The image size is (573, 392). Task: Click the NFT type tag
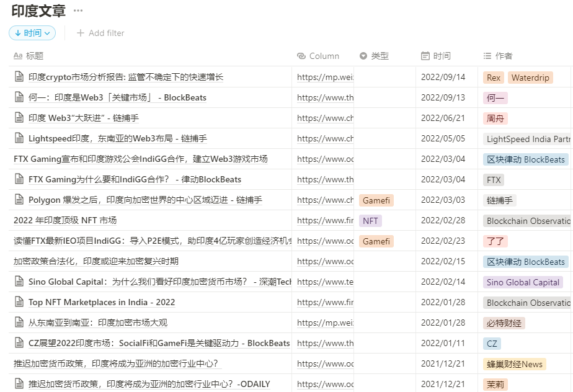(x=370, y=221)
